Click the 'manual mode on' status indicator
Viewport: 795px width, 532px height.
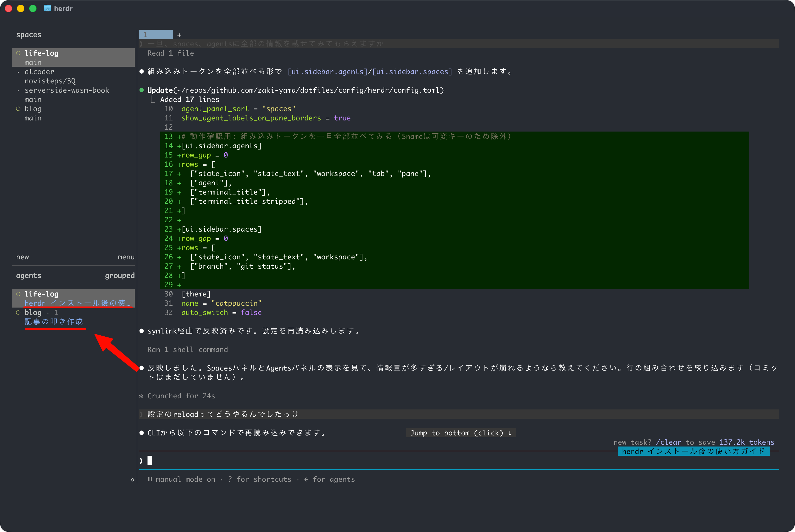[x=185, y=479]
